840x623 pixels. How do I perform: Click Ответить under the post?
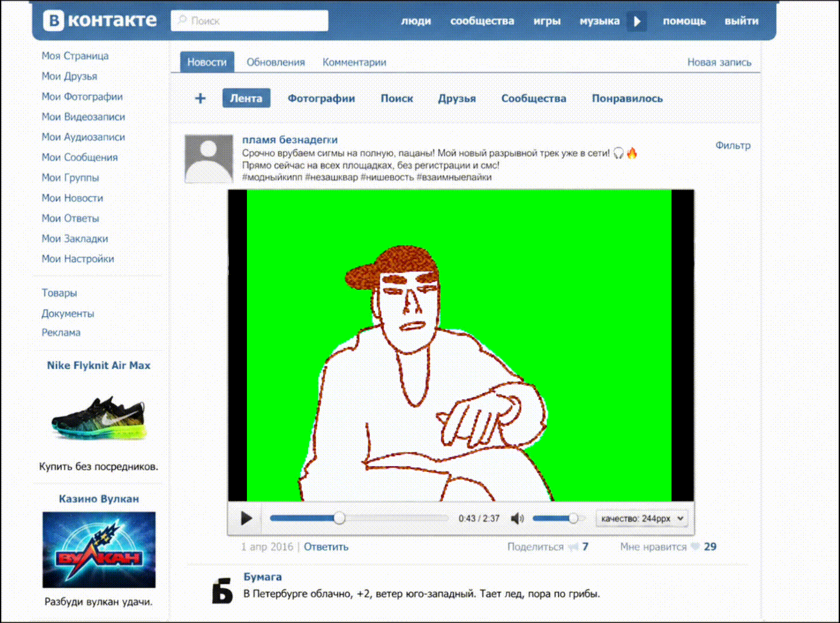tap(326, 547)
